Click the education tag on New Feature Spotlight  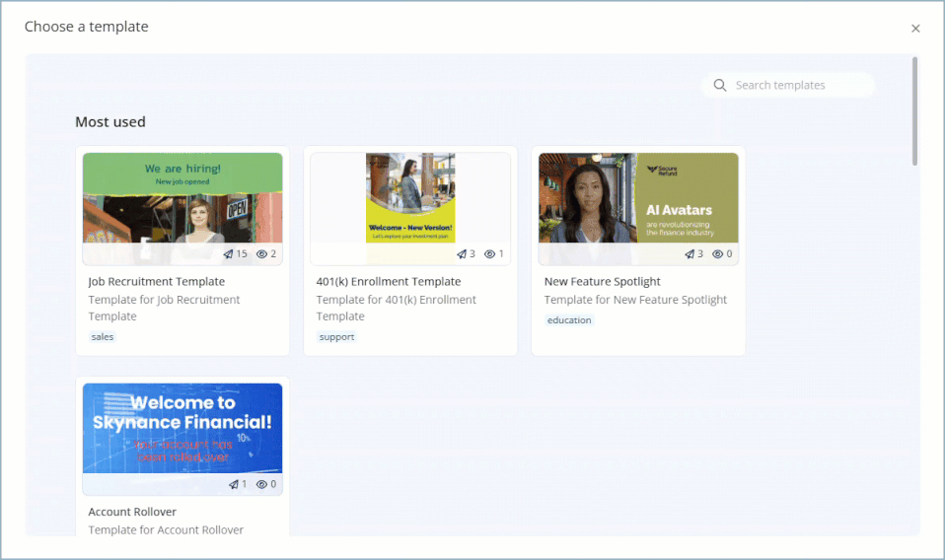click(x=569, y=320)
